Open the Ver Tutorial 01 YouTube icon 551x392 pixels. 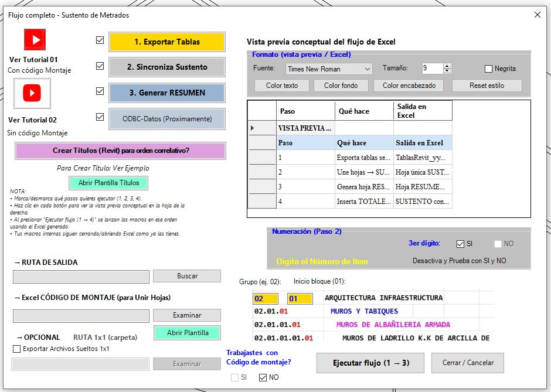[x=35, y=40]
